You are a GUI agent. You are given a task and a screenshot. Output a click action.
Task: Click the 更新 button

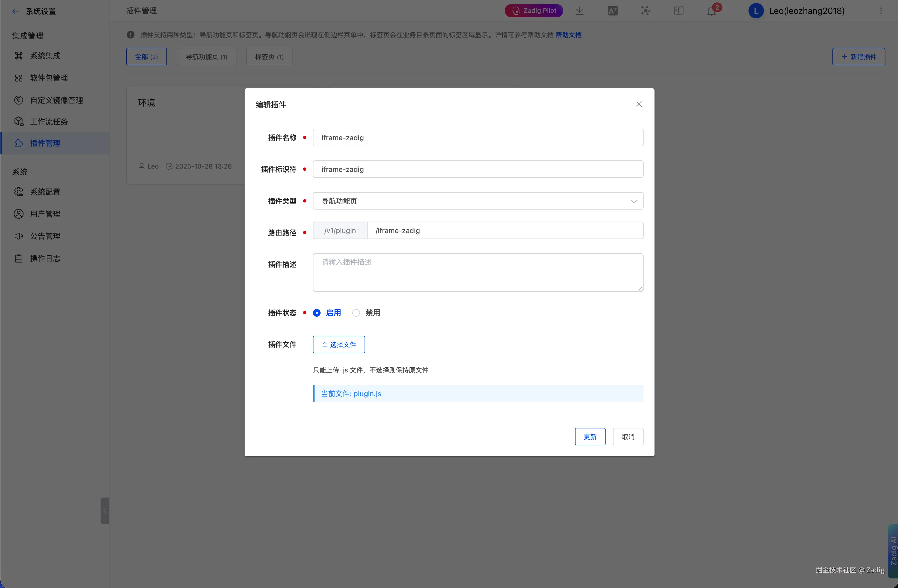590,437
